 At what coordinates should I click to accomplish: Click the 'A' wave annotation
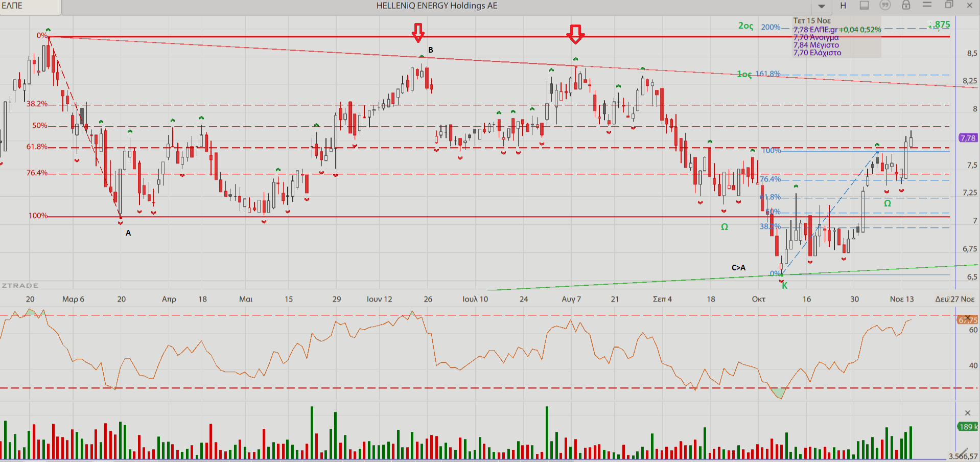(128, 233)
